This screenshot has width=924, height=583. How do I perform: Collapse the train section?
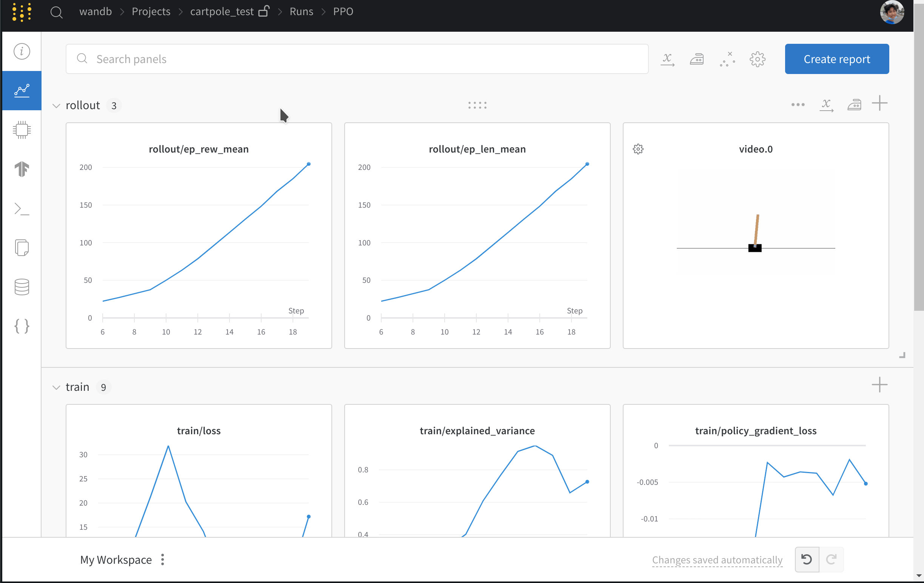click(56, 387)
